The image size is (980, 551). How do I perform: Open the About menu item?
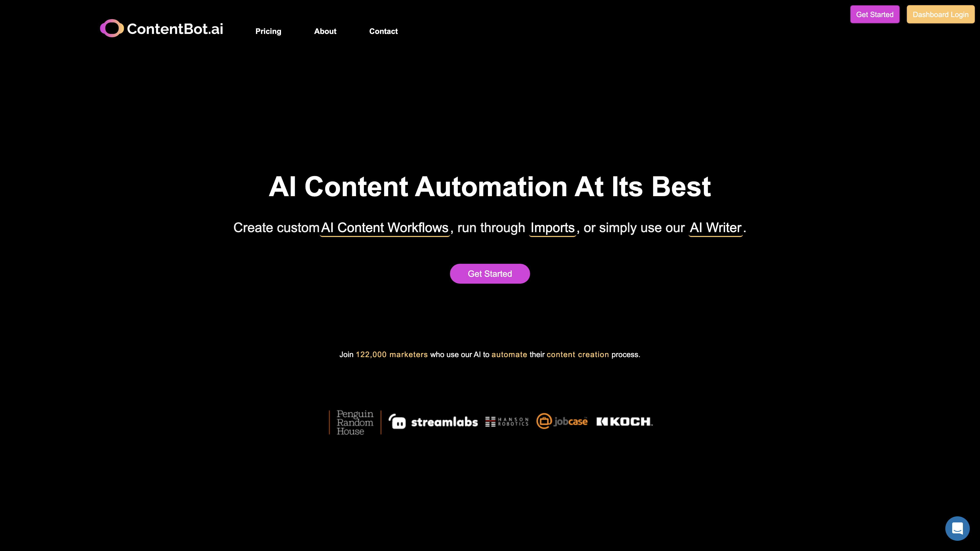point(325,31)
